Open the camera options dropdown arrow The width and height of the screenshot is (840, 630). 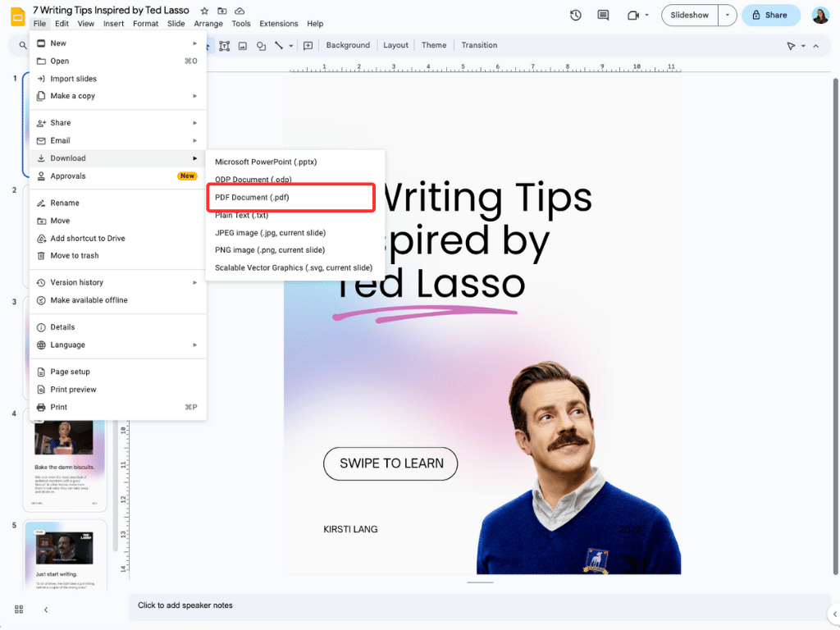pos(646,15)
